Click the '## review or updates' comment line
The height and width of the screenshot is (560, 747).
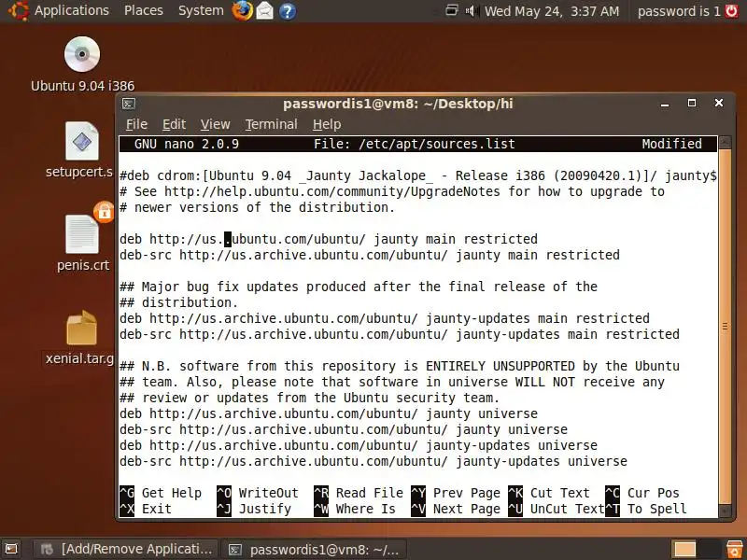(x=310, y=398)
